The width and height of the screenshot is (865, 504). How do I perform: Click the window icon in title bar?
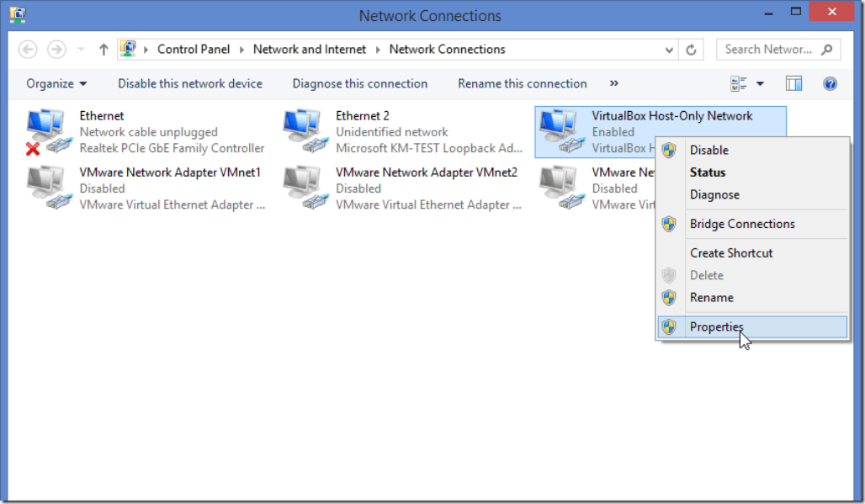(18, 15)
